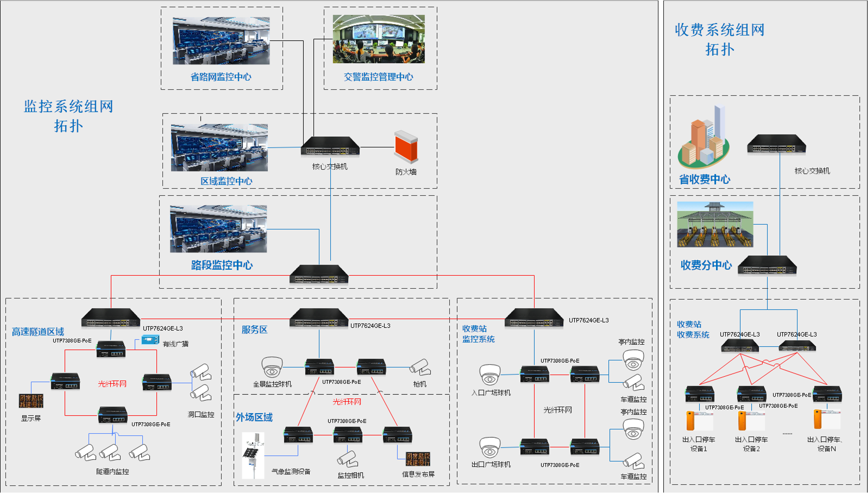Select the 气象监测设备 weather station icon

point(253,455)
